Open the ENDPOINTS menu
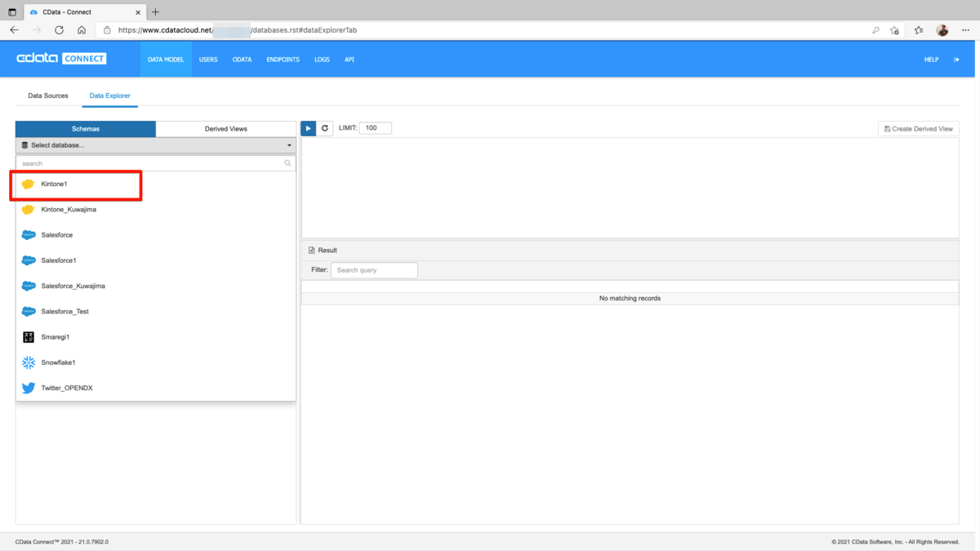The height and width of the screenshot is (551, 980). pyautogui.click(x=283, y=60)
